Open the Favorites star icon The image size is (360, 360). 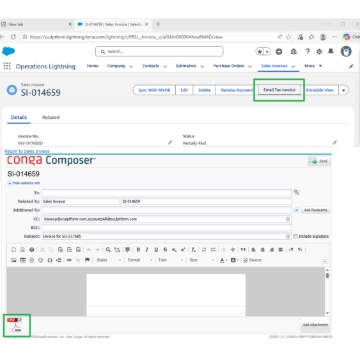pyautogui.click(x=259, y=52)
